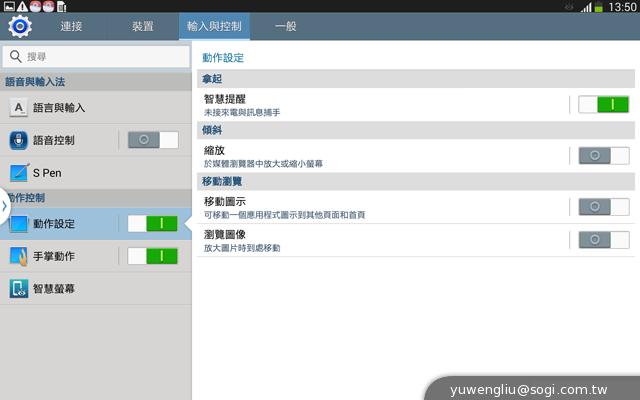
Task: Click the 智慧螢幕 smart screen icon
Action: (x=19, y=289)
